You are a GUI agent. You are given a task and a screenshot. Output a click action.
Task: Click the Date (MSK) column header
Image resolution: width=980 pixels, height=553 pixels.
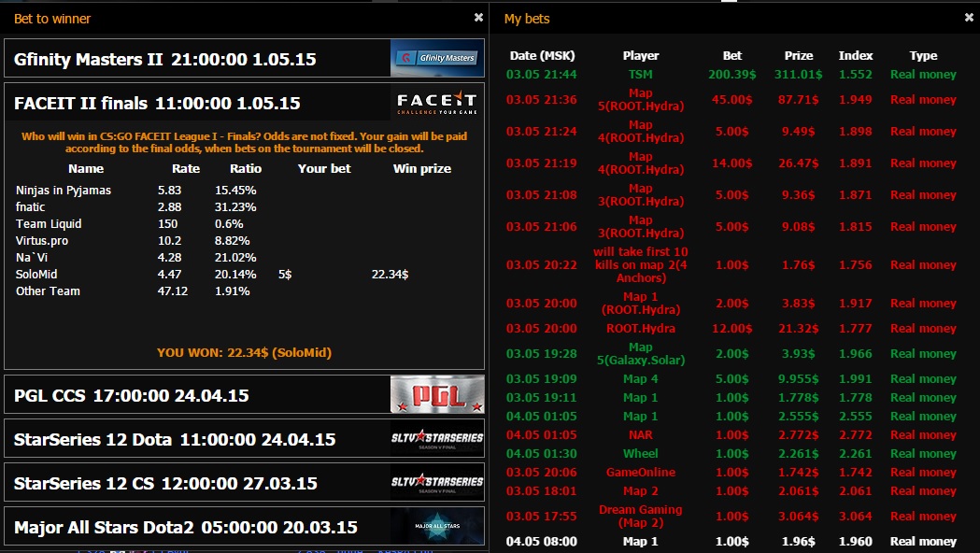pos(542,56)
